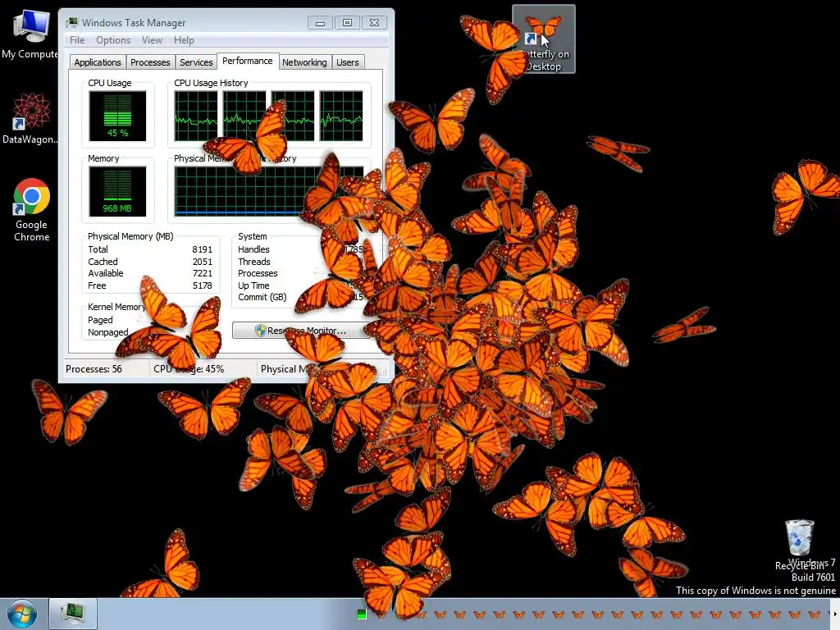Viewport: 840px width, 630px height.
Task: Click the Threads label under System
Action: click(x=254, y=262)
